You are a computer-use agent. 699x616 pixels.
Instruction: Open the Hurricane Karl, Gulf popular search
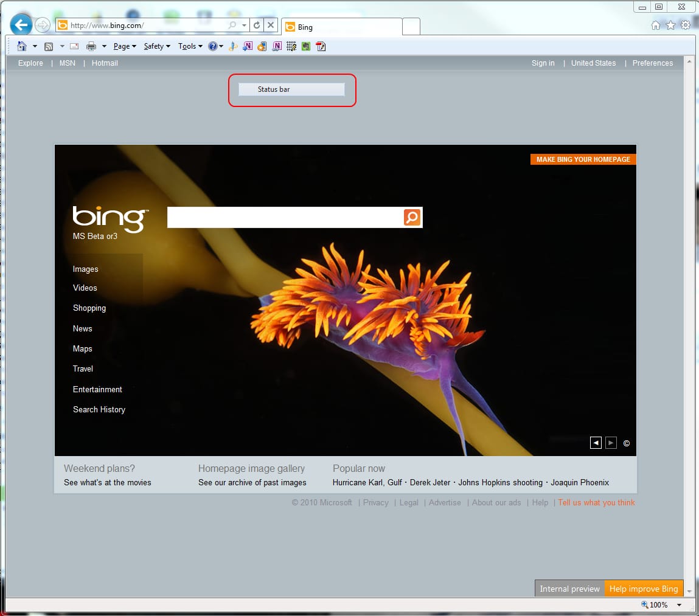pyautogui.click(x=367, y=482)
